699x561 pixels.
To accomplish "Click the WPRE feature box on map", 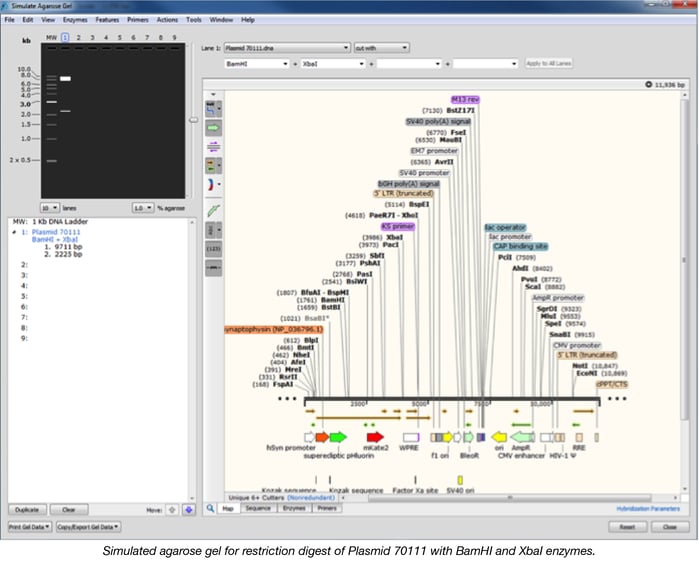I will 411,437.
